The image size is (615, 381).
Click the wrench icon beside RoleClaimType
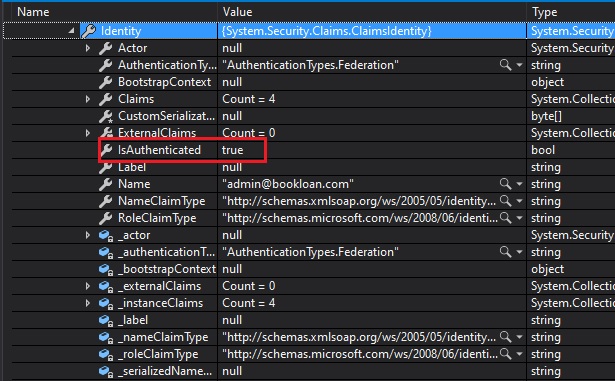pyautogui.click(x=106, y=218)
